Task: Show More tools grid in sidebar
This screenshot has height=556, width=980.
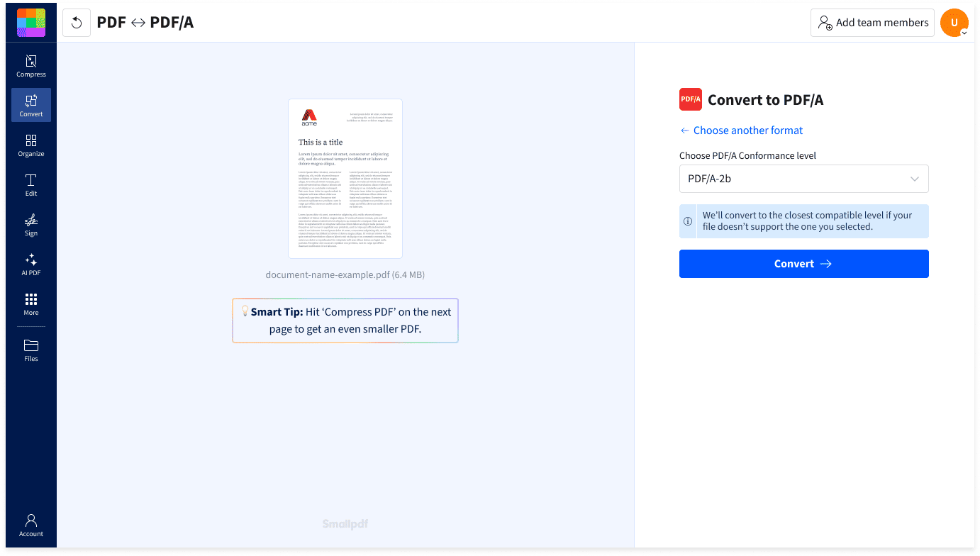Action: point(31,304)
